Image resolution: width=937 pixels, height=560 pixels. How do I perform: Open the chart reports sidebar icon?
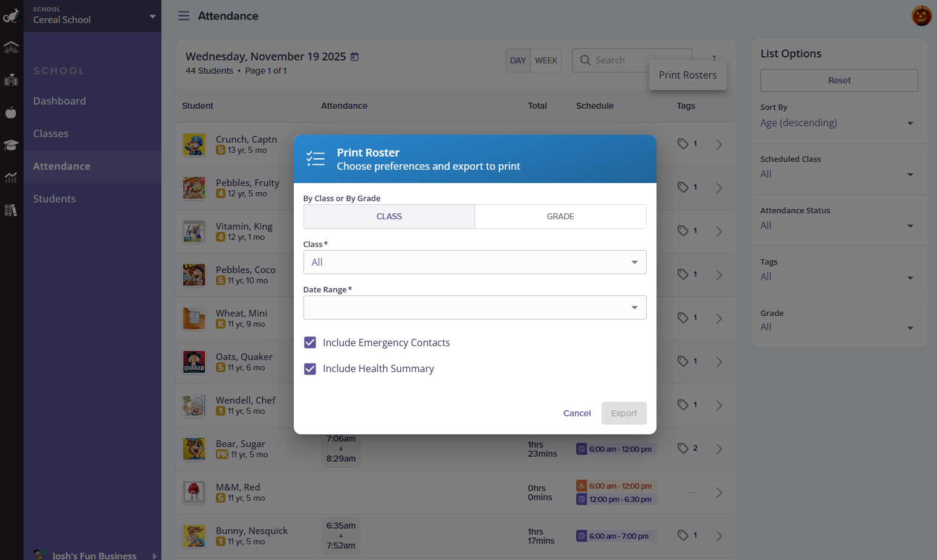(11, 178)
